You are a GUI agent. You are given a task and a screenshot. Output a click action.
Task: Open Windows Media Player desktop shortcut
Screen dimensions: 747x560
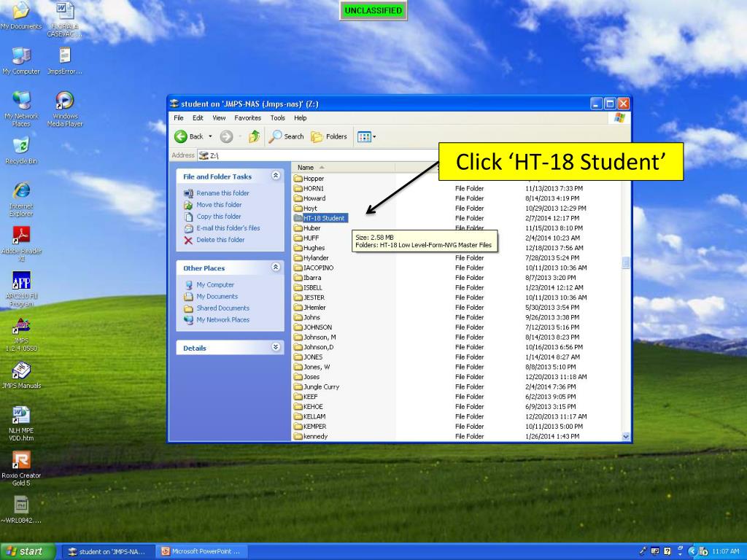(x=65, y=109)
